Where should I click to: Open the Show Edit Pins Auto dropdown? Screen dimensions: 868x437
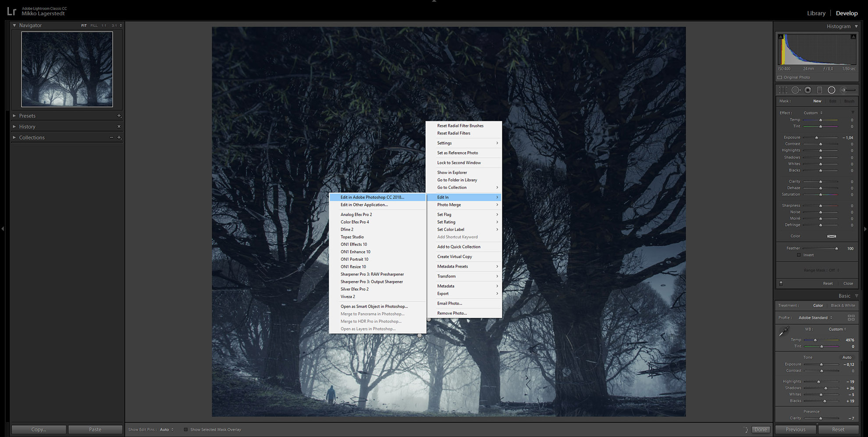pos(167,430)
